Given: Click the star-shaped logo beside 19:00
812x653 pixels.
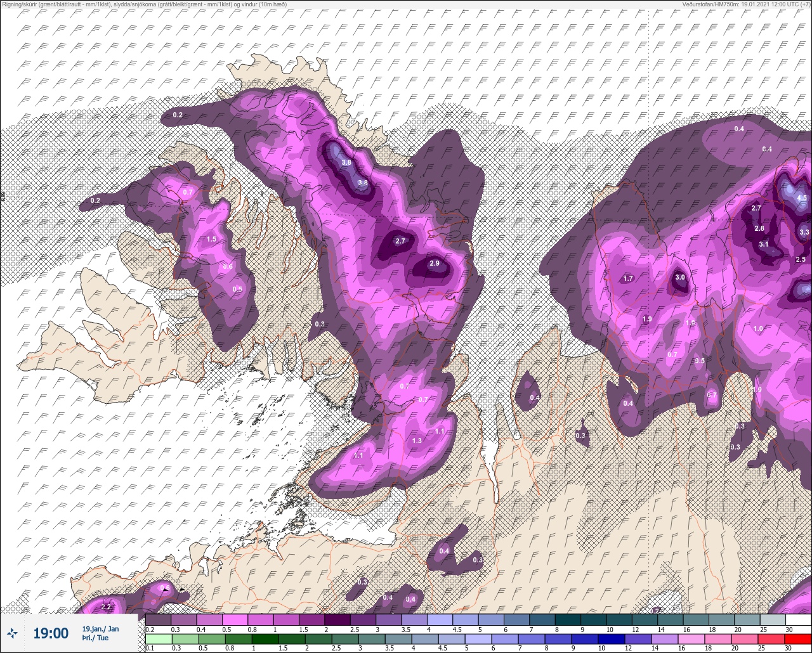Looking at the screenshot, I should click(12, 633).
